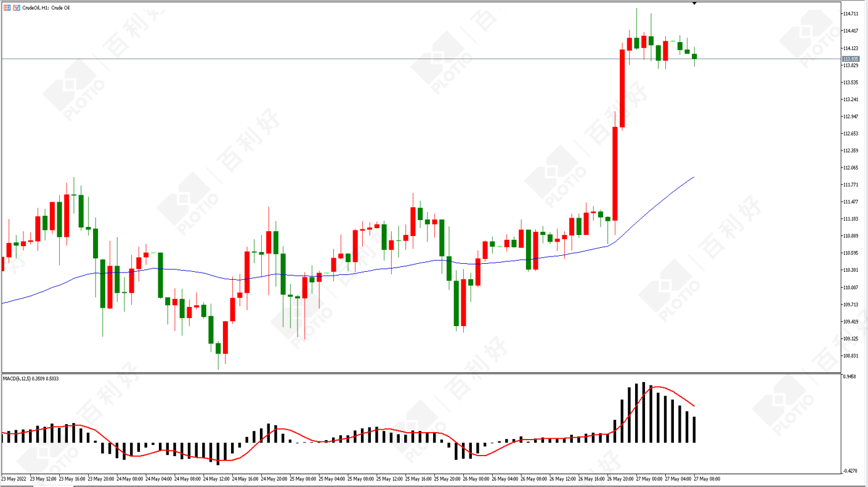Click the 110.007 price on the scale
Viewport: 868px width, 487px height.
(851, 287)
